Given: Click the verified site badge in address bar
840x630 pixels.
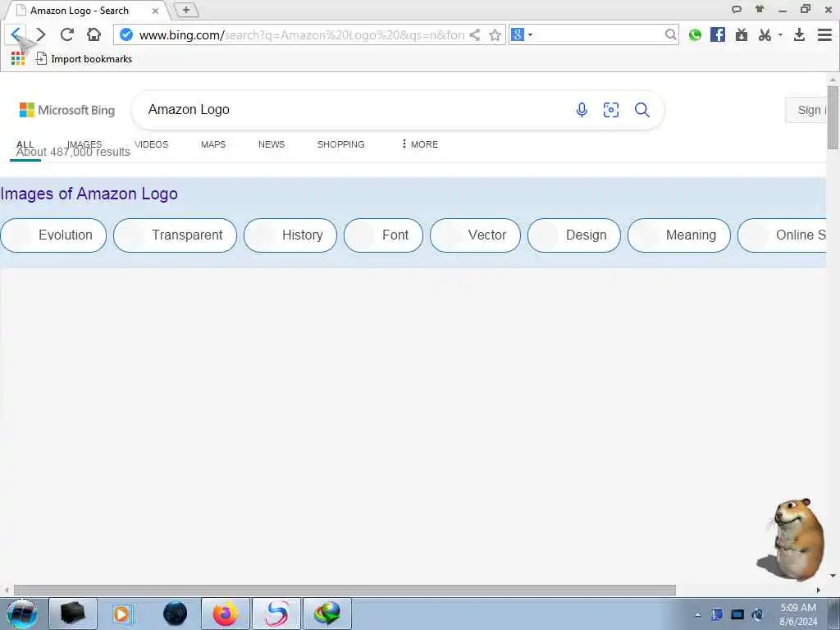Looking at the screenshot, I should click(x=126, y=34).
